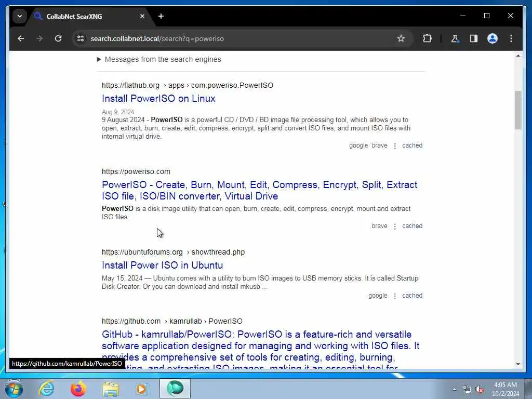Open the clock showing 4:05 AM

click(505, 389)
